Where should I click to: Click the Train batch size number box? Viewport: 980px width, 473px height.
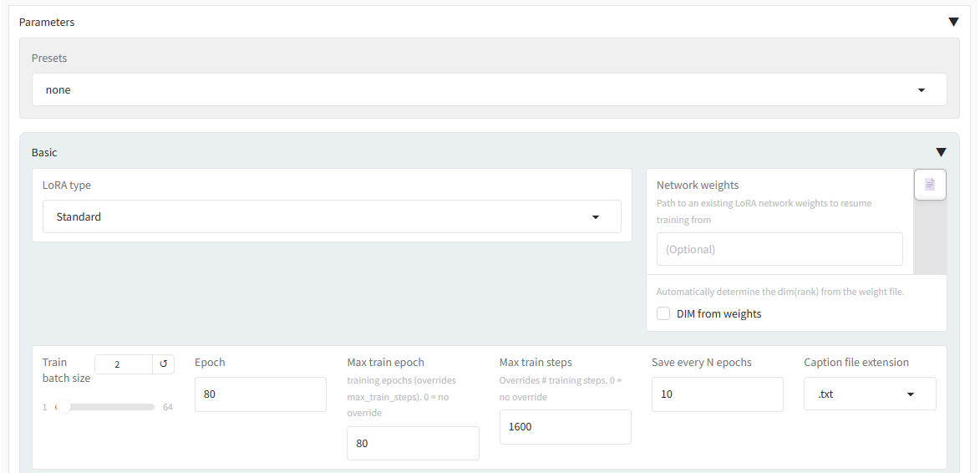point(124,364)
